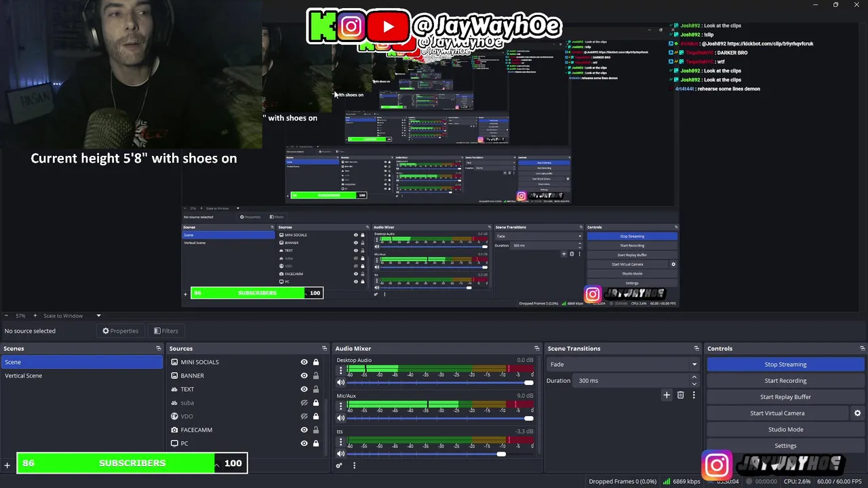Enable Studio Mode
This screenshot has height=488, width=868.
point(785,429)
